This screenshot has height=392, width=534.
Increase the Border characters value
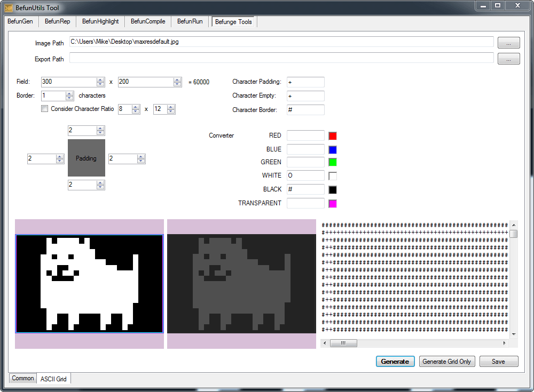69,94
